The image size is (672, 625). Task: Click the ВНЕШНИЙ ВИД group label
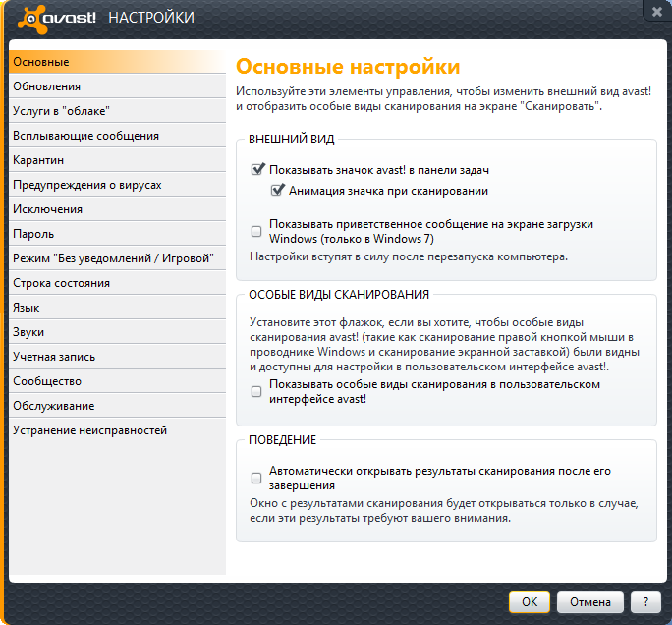coord(292,140)
